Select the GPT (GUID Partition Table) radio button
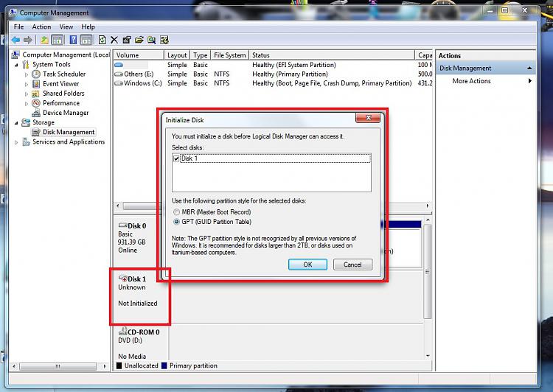 (176, 222)
